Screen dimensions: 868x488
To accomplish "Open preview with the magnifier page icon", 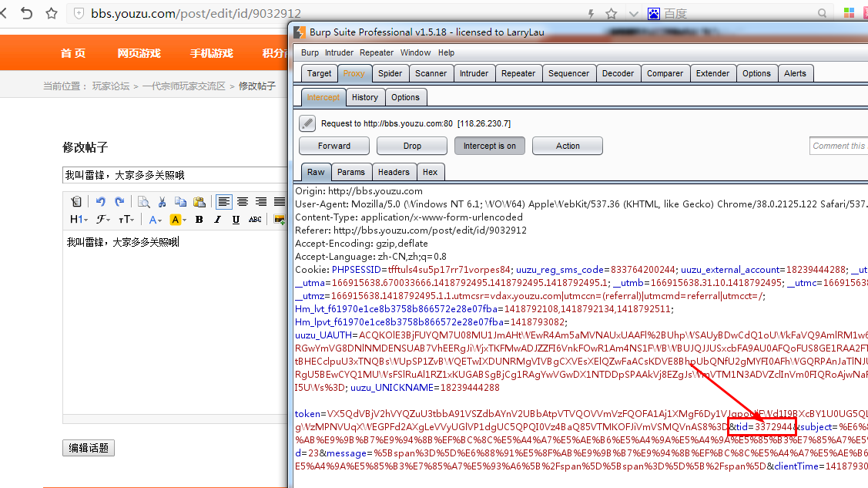I will pyautogui.click(x=143, y=202).
